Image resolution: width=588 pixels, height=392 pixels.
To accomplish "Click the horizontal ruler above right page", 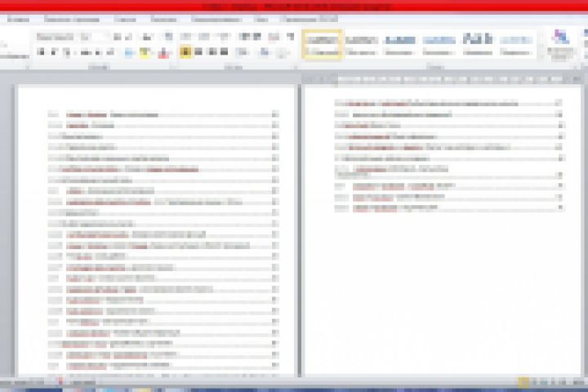I will [x=442, y=79].
